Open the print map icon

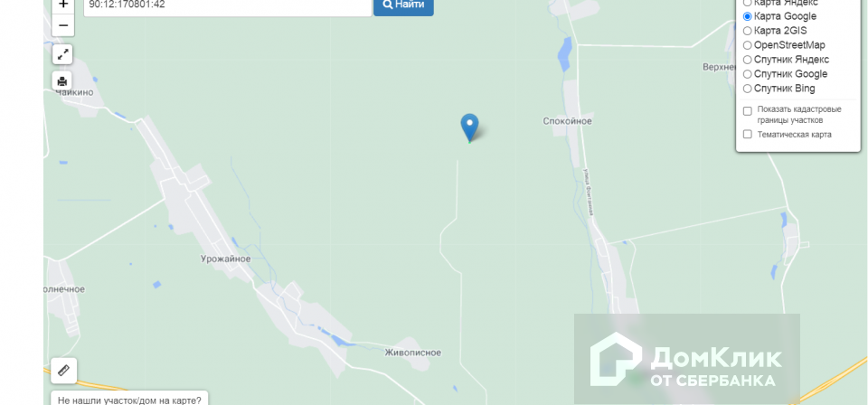click(62, 80)
